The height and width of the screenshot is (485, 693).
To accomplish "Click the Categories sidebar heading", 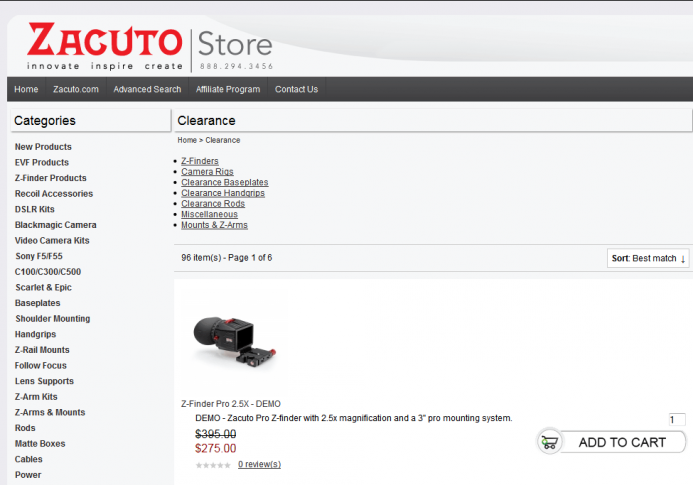I will click(45, 121).
